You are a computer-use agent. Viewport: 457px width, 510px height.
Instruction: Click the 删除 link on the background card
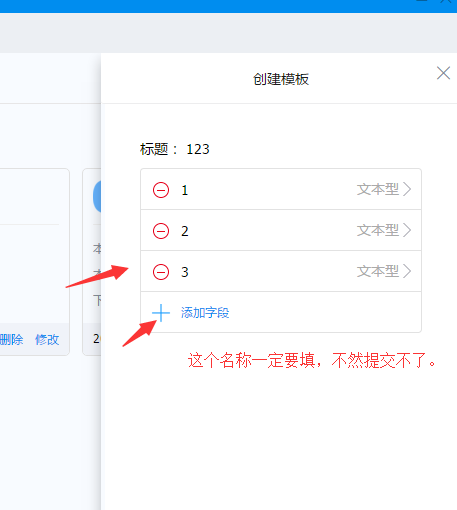click(12, 340)
